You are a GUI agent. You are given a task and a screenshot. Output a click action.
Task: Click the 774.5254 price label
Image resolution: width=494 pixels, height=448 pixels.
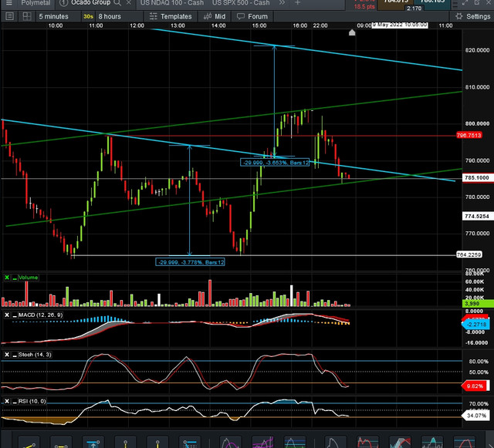tap(477, 216)
